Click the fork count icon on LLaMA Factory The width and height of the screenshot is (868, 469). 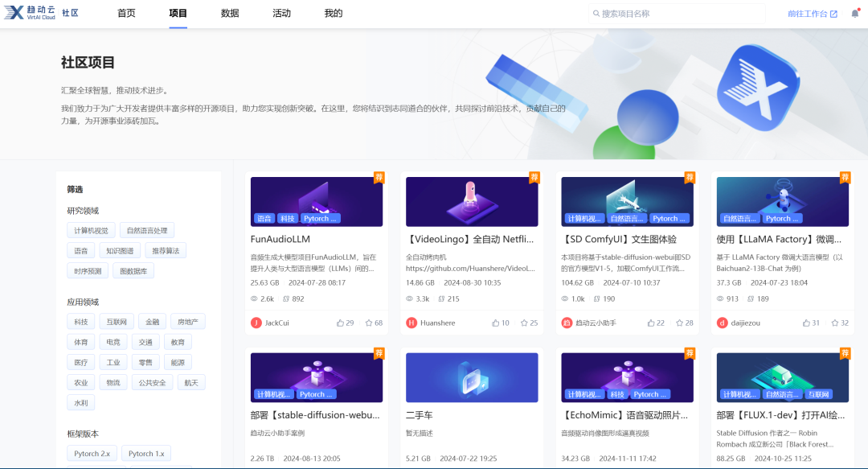pyautogui.click(x=751, y=298)
